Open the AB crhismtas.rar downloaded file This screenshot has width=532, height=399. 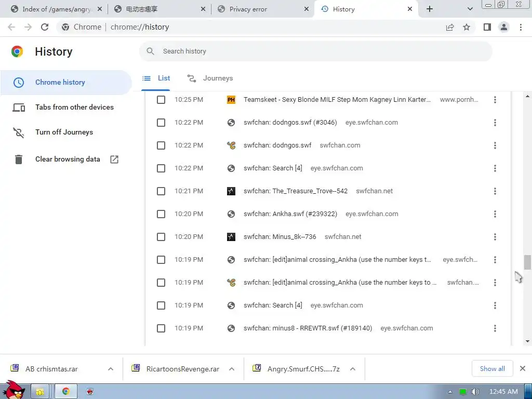pos(51,369)
